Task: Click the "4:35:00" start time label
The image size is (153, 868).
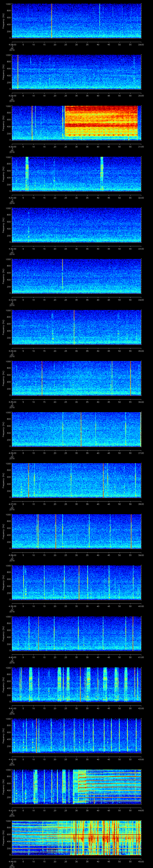Action: pos(12,402)
